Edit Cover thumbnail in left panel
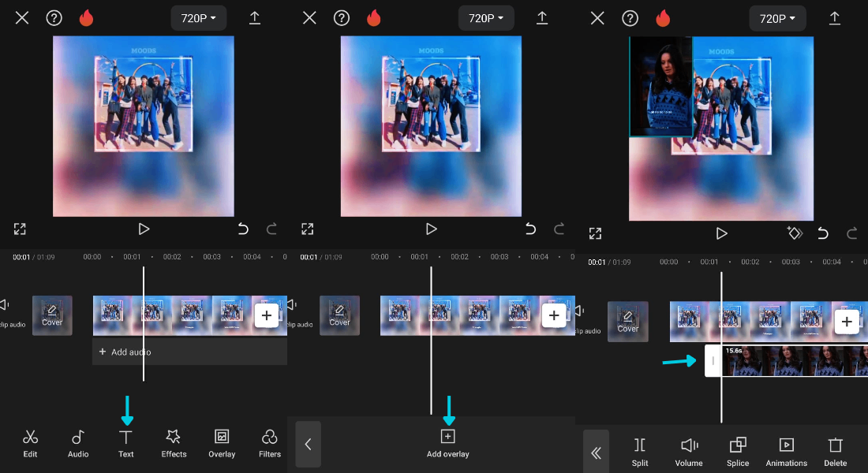 (52, 315)
